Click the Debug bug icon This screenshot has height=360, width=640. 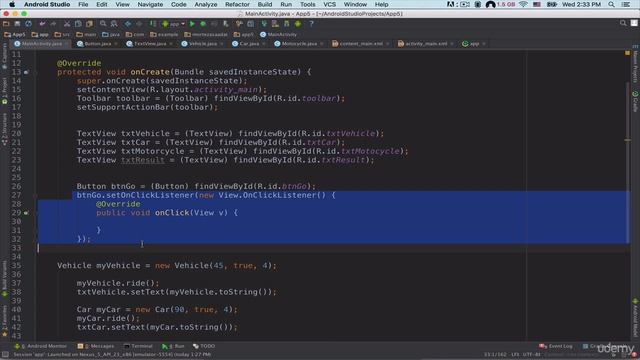coord(203,24)
